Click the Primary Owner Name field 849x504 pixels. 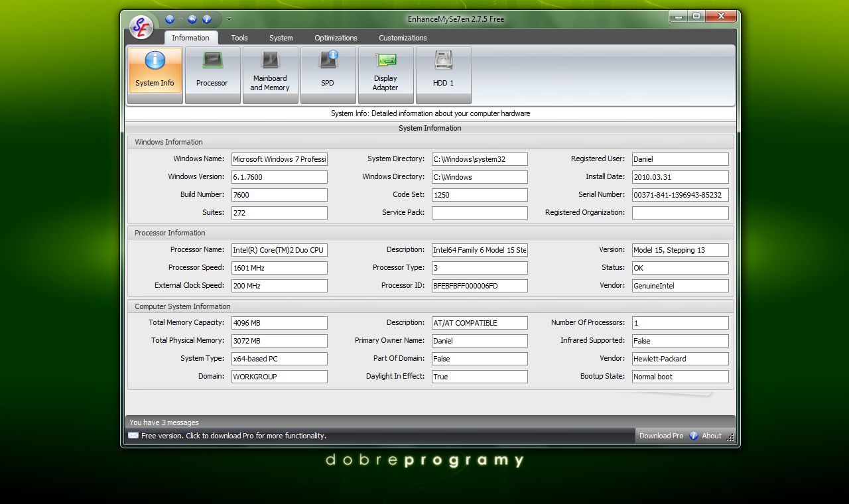pos(480,341)
